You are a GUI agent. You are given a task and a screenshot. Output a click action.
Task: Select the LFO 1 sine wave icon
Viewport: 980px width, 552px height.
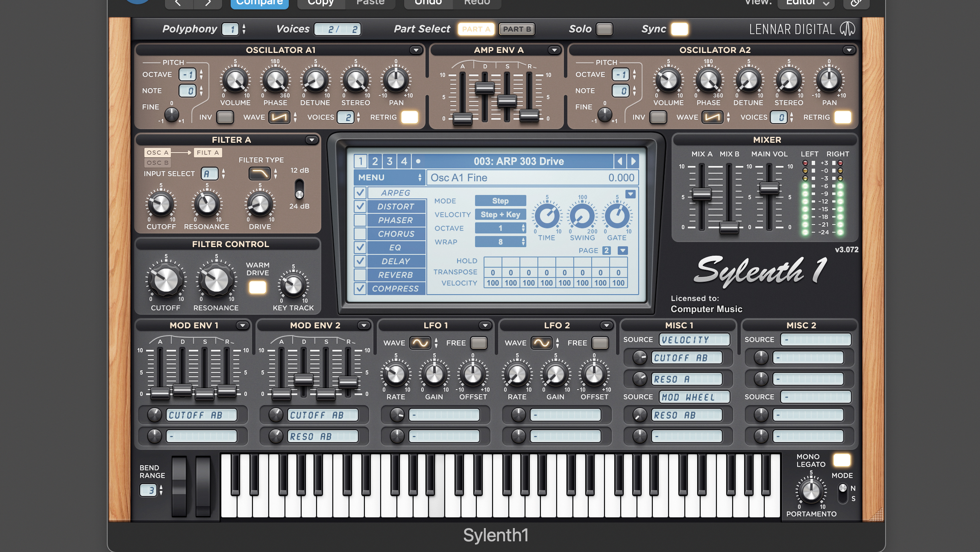(x=420, y=343)
